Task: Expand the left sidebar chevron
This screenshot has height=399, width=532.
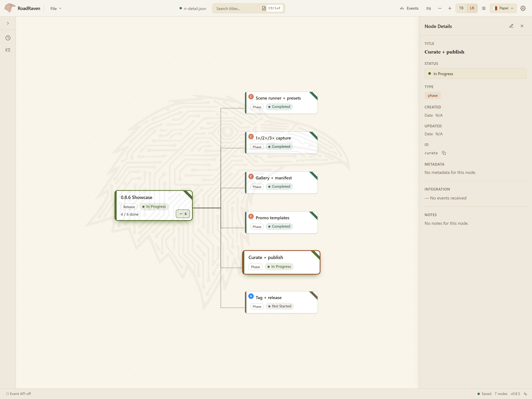Action: point(8,23)
